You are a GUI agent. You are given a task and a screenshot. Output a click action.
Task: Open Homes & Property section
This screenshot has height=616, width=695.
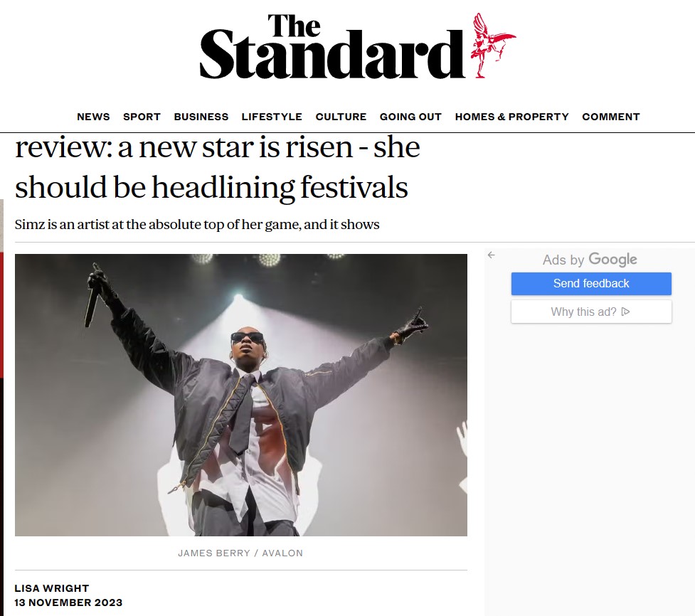512,117
